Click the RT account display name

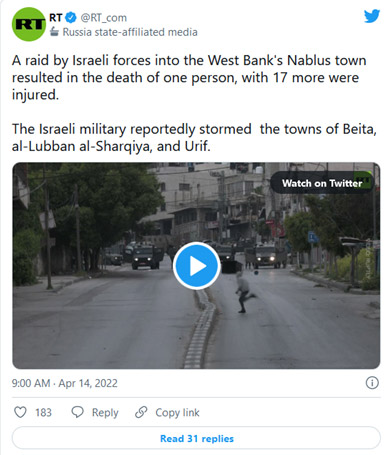[x=56, y=17]
